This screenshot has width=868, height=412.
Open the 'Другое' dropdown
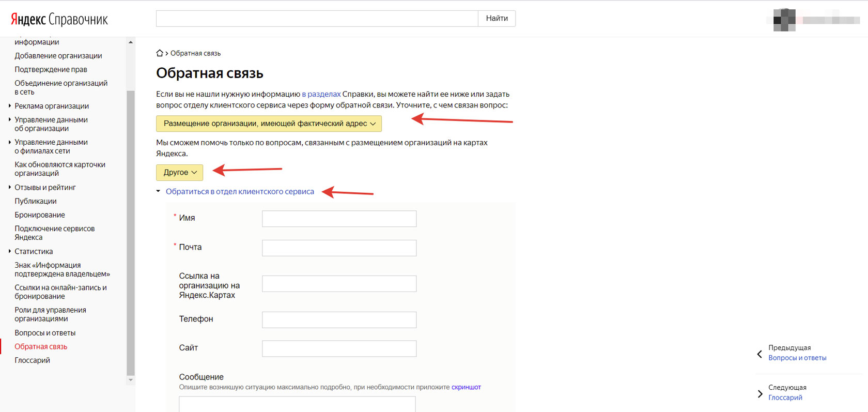[180, 172]
